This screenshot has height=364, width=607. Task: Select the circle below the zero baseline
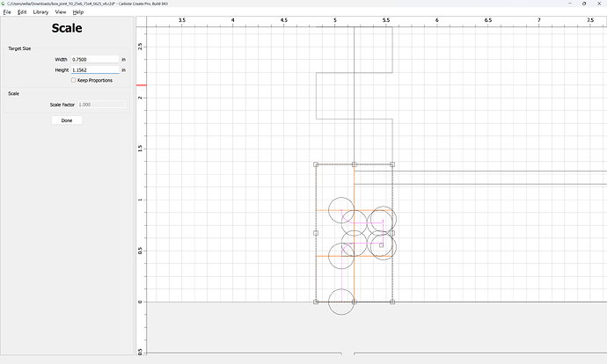[341, 302]
